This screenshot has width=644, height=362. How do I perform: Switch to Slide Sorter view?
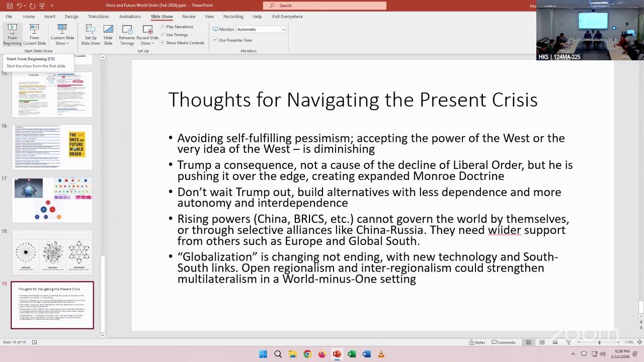click(x=542, y=342)
